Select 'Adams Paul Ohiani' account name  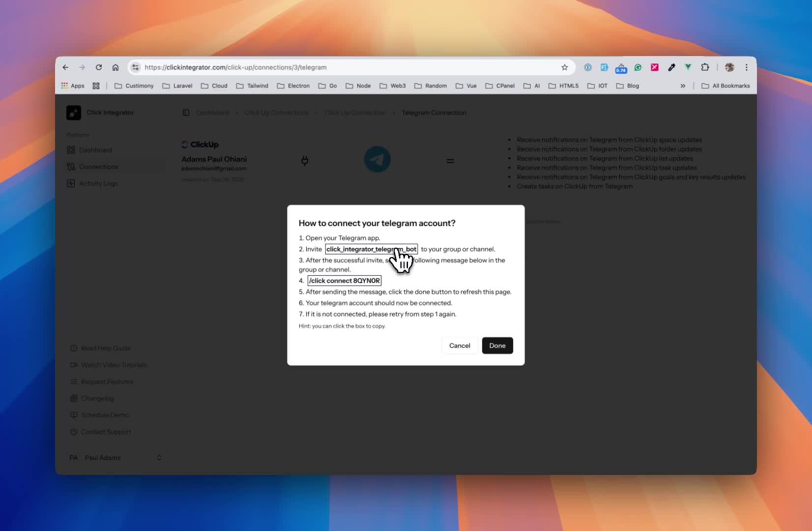click(x=214, y=159)
